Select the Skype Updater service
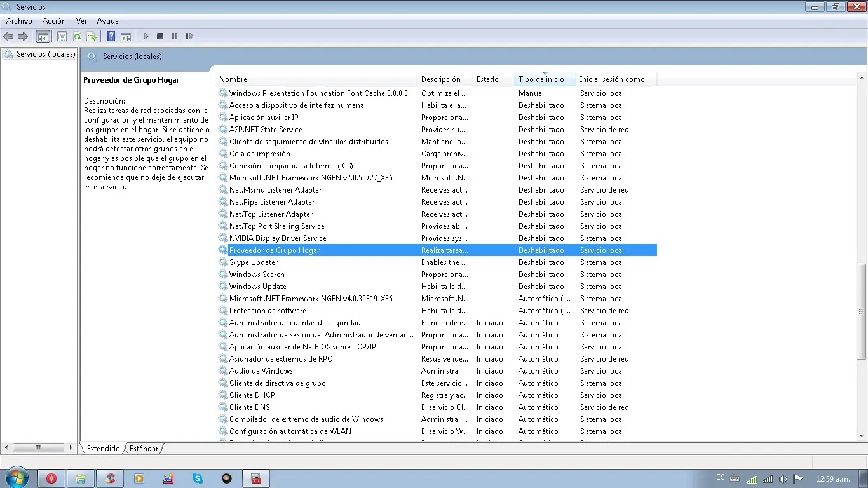The width and height of the screenshot is (868, 488). (x=437, y=262)
